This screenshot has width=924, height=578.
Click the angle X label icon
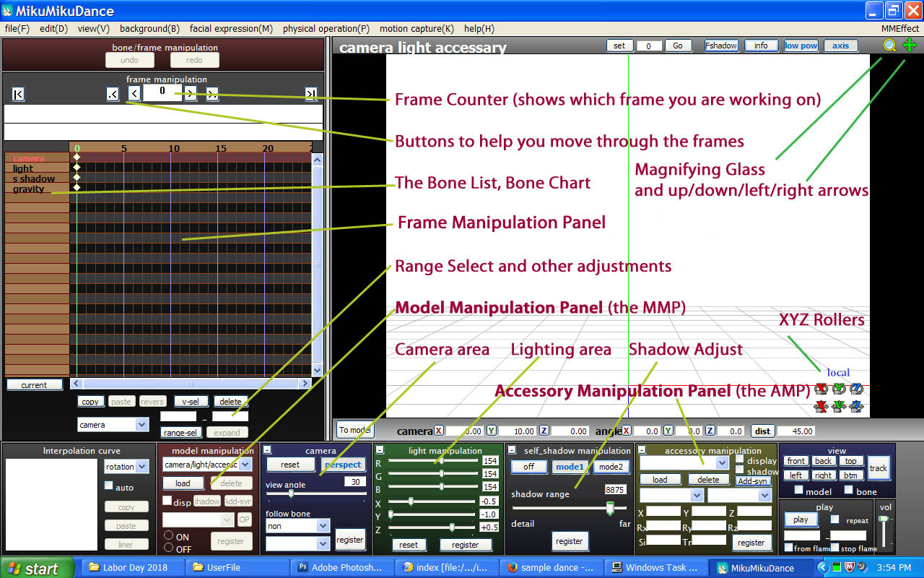(x=627, y=431)
